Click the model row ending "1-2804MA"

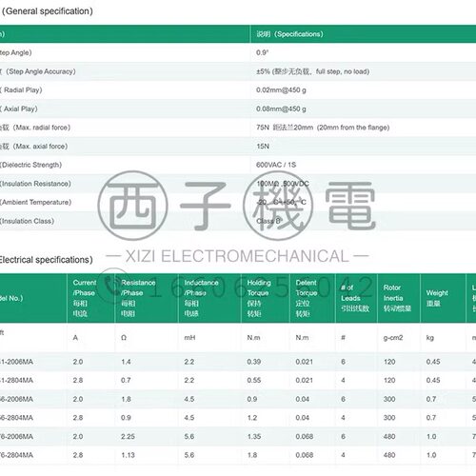pos(238,380)
